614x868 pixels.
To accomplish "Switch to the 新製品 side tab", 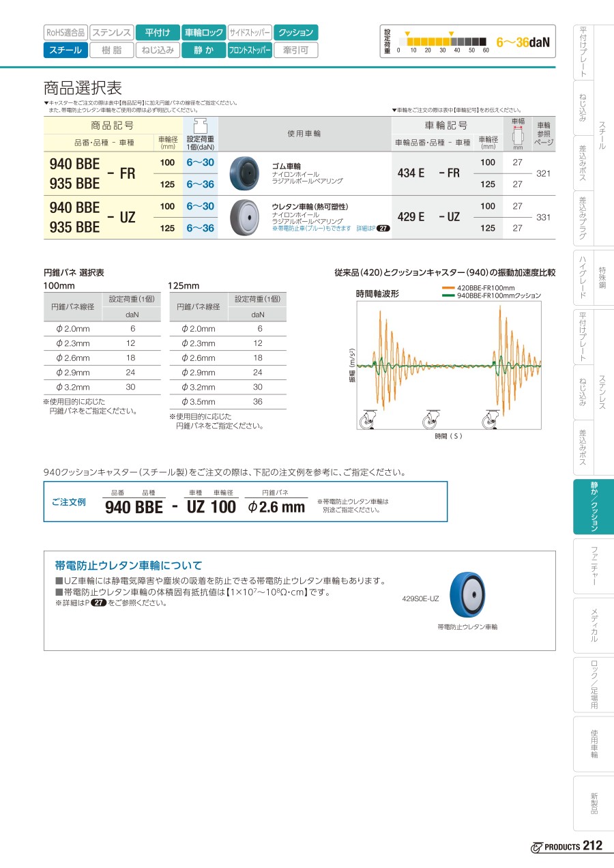I will point(593,802).
